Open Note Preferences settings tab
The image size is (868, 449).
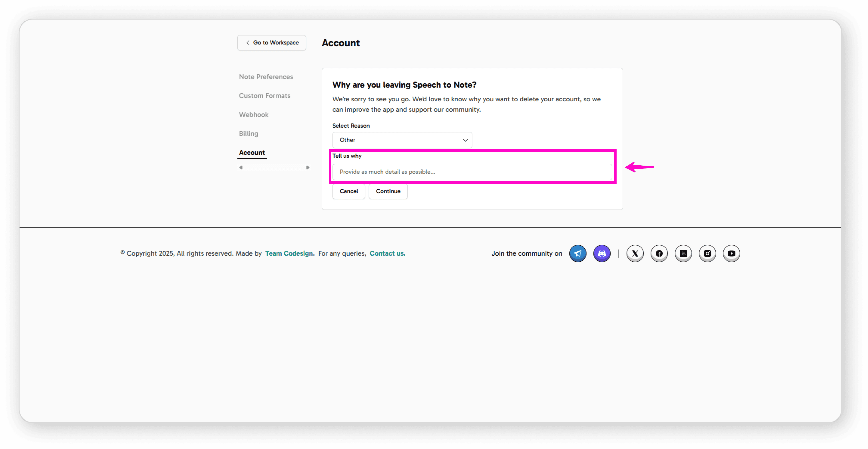click(266, 77)
